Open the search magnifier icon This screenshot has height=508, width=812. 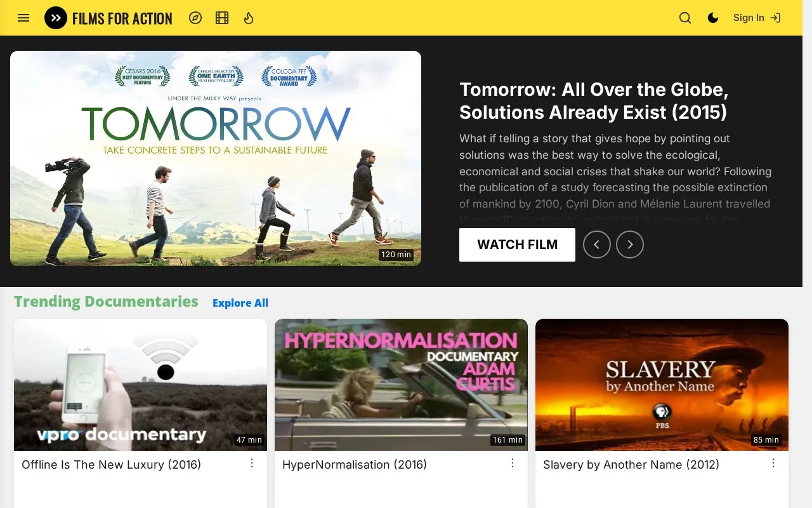click(x=685, y=18)
